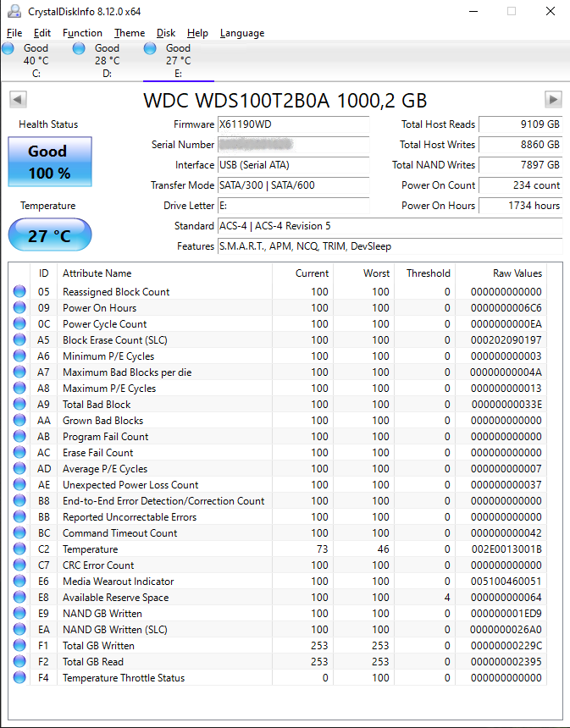
Task: Switch to disk D: at 28 °C
Action: (x=107, y=61)
